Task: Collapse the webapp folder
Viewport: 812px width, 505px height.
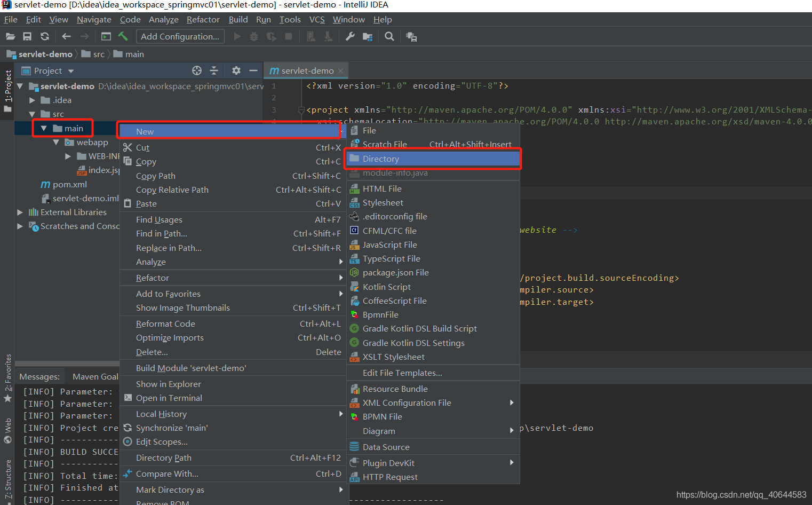Action: tap(56, 142)
